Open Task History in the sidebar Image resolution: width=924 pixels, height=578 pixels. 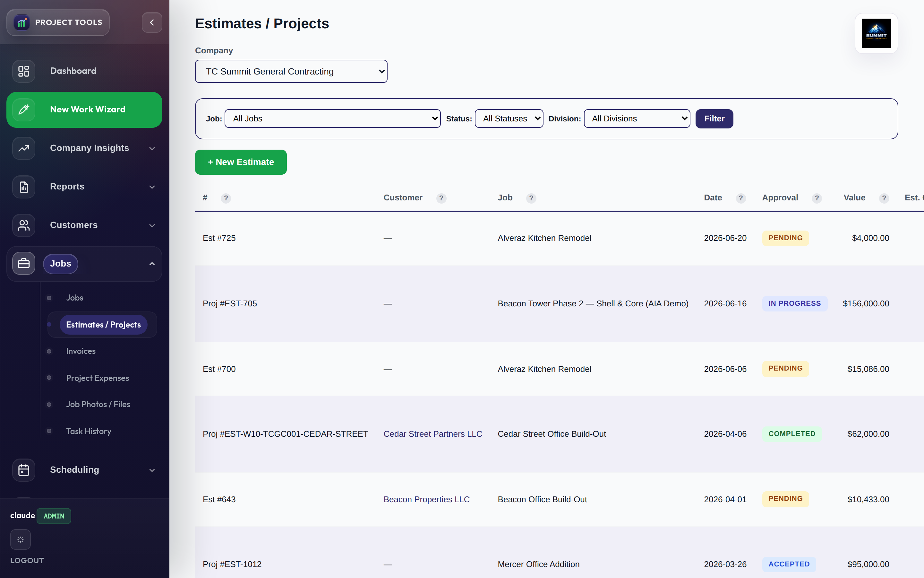coord(89,431)
